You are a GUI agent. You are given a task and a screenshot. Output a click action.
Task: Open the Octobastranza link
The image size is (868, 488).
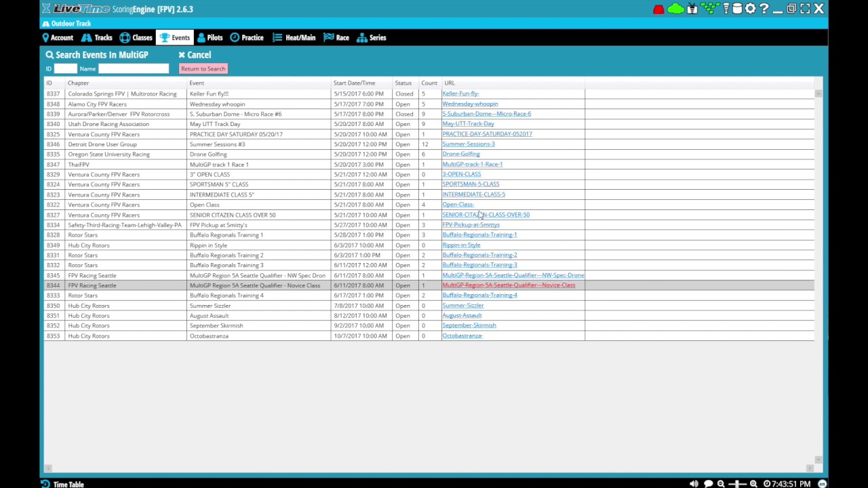[462, 336]
